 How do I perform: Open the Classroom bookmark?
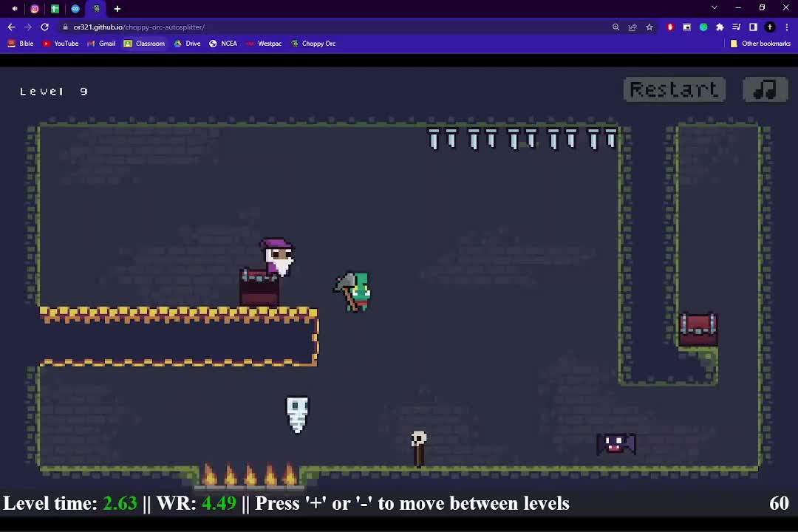tap(144, 44)
